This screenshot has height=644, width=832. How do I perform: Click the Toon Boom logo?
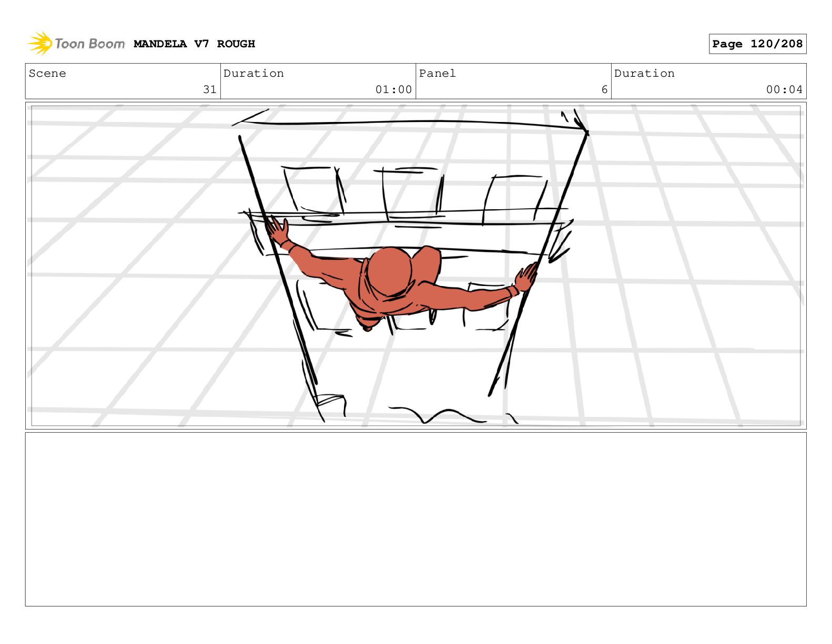pos(76,44)
